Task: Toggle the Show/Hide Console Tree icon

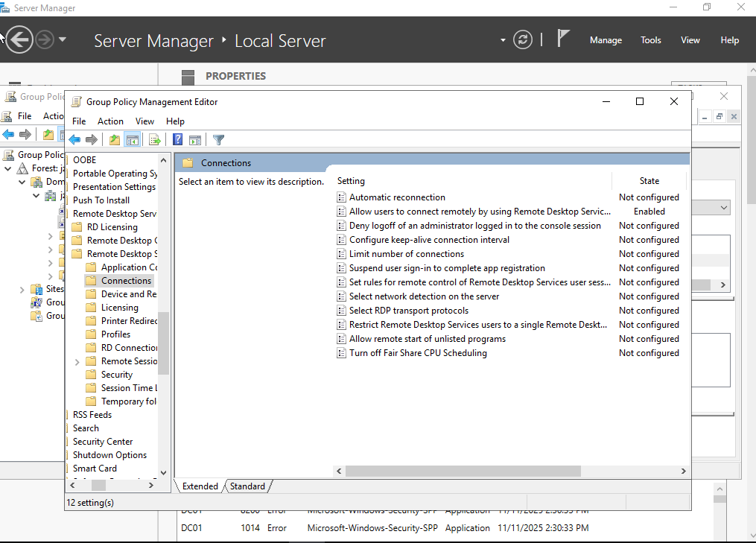Action: coord(133,139)
